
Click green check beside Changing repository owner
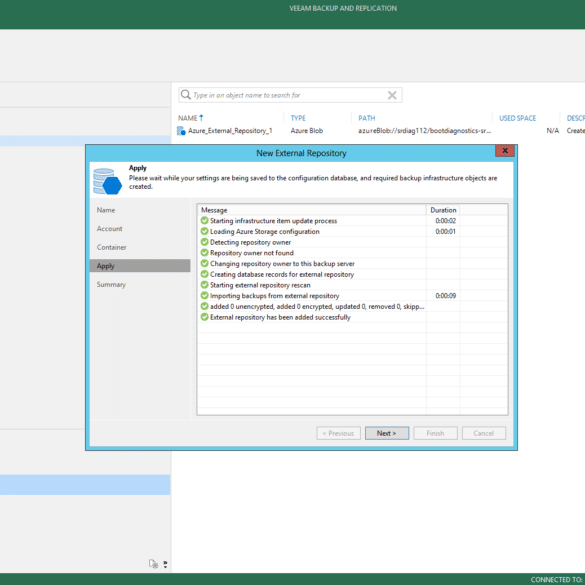pos(204,263)
